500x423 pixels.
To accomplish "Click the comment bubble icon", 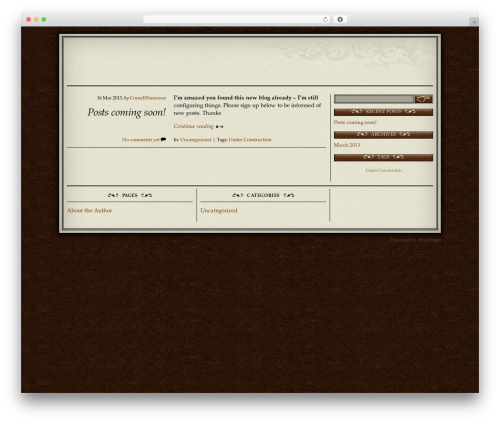I will point(163,140).
